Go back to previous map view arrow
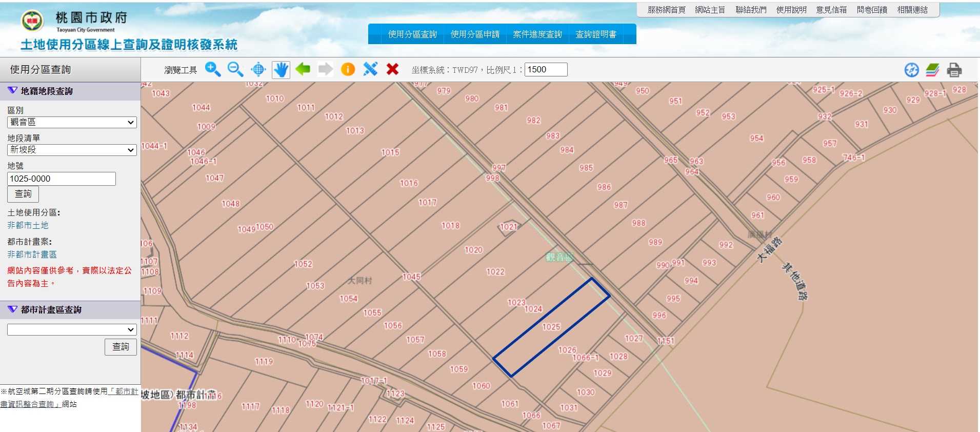The image size is (980, 432). click(303, 69)
